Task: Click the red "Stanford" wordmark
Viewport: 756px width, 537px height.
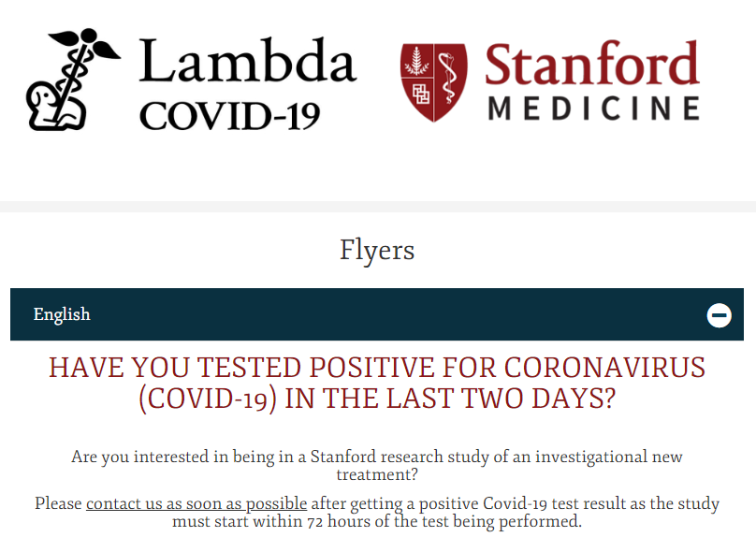Action: point(591,64)
